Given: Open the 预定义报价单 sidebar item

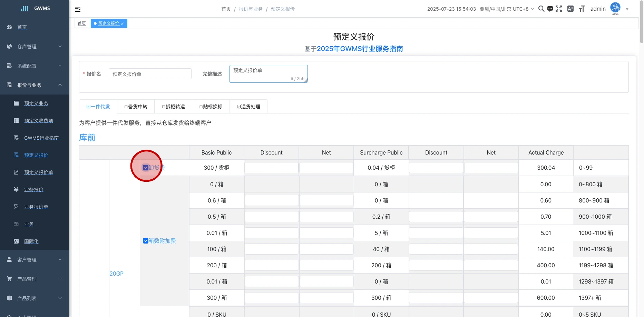Looking at the screenshot, I should (x=38, y=172).
